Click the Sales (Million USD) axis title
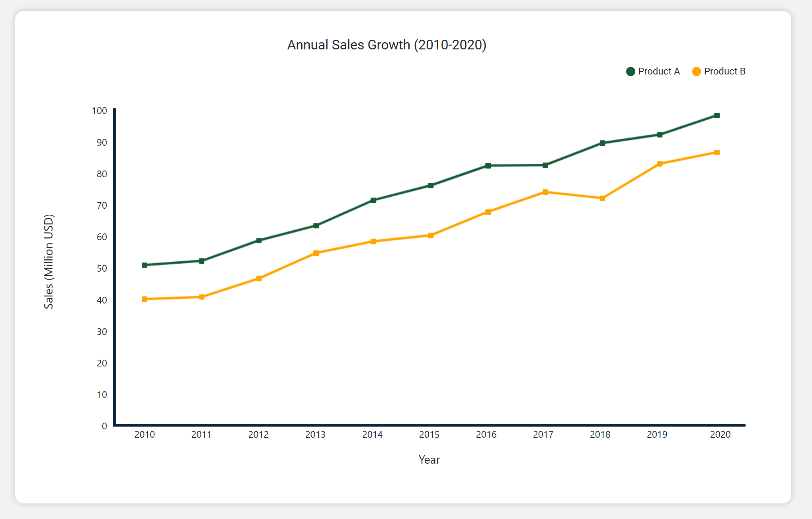The width and height of the screenshot is (812, 519). coord(49,261)
